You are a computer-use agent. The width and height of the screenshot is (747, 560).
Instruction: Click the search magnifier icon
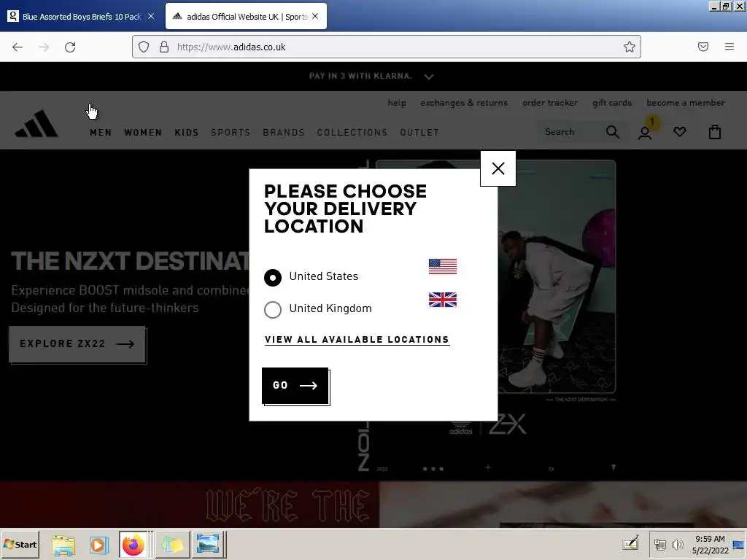(x=613, y=132)
